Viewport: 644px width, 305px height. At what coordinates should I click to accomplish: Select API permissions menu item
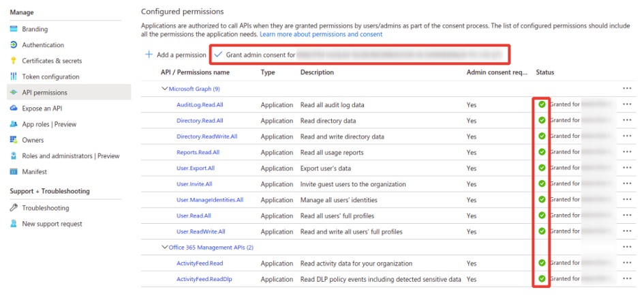click(x=69, y=93)
